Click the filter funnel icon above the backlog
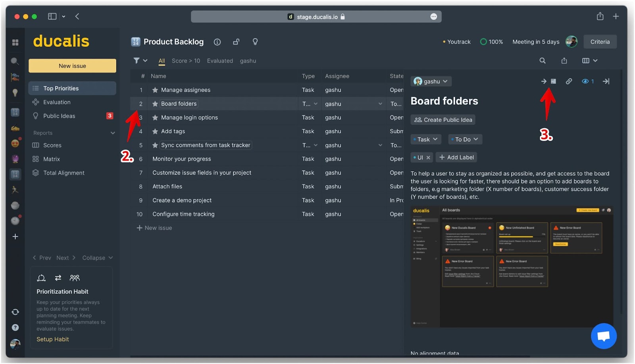This screenshot has width=635, height=364. click(138, 60)
